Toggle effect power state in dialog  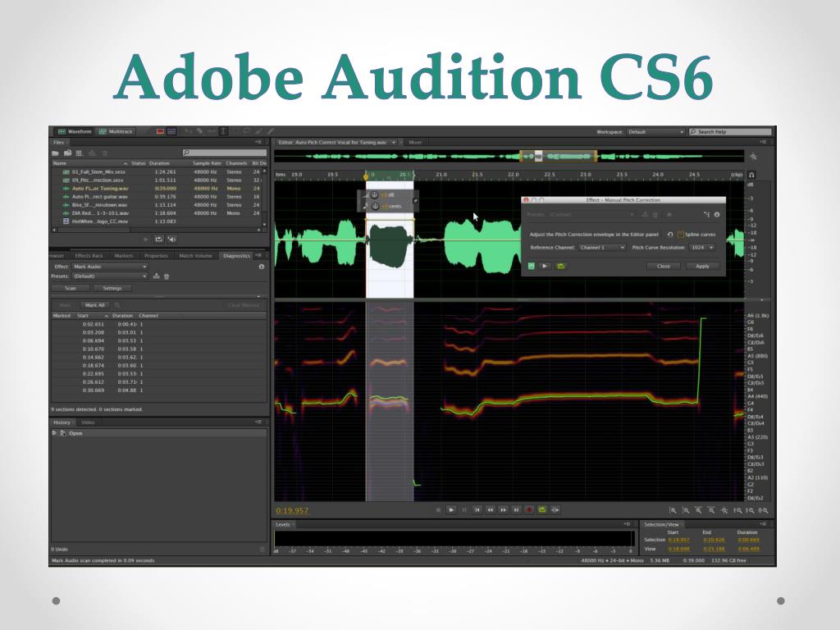[x=531, y=266]
